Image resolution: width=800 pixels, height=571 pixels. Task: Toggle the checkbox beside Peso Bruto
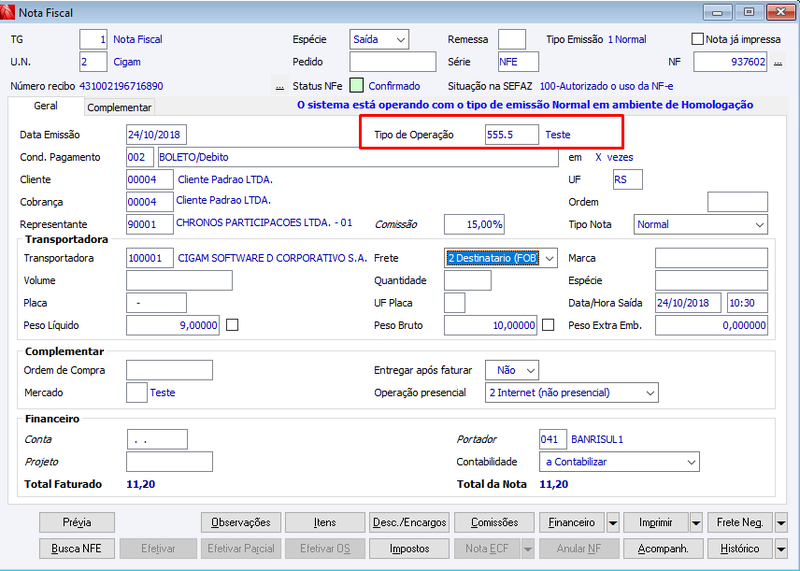tap(548, 325)
